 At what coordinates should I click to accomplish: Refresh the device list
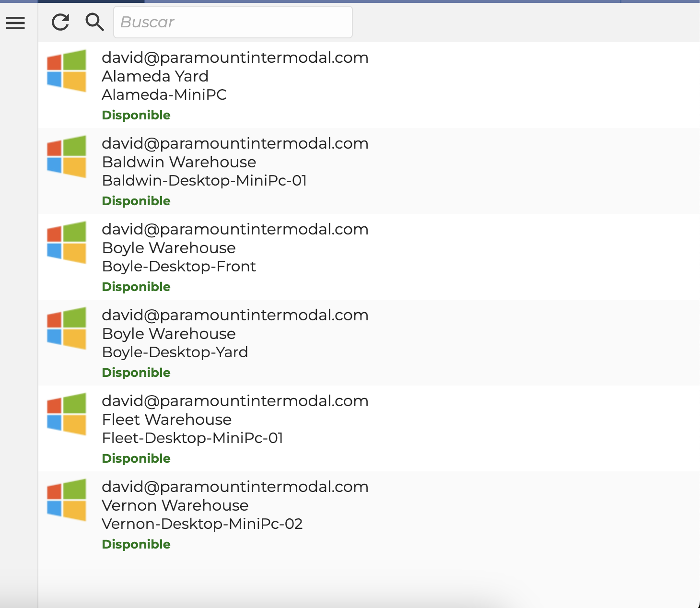pyautogui.click(x=60, y=23)
